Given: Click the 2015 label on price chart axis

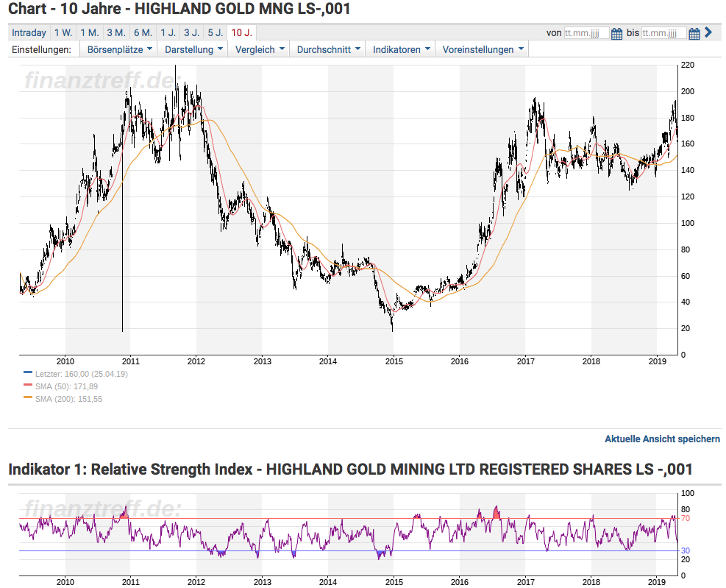Looking at the screenshot, I should (394, 361).
